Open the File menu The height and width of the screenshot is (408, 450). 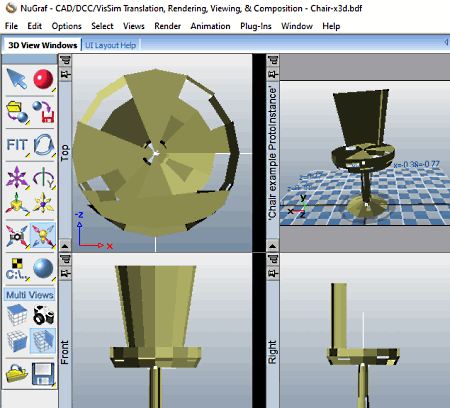point(11,26)
